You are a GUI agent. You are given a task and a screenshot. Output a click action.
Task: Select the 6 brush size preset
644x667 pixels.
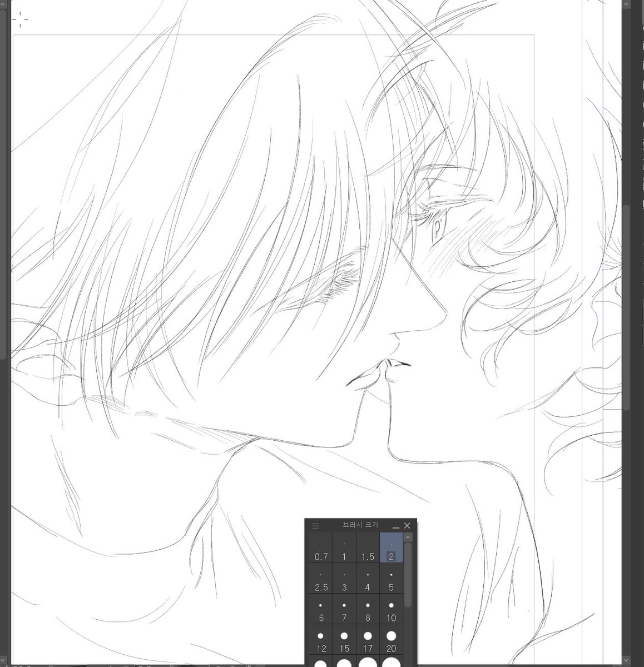(321, 609)
